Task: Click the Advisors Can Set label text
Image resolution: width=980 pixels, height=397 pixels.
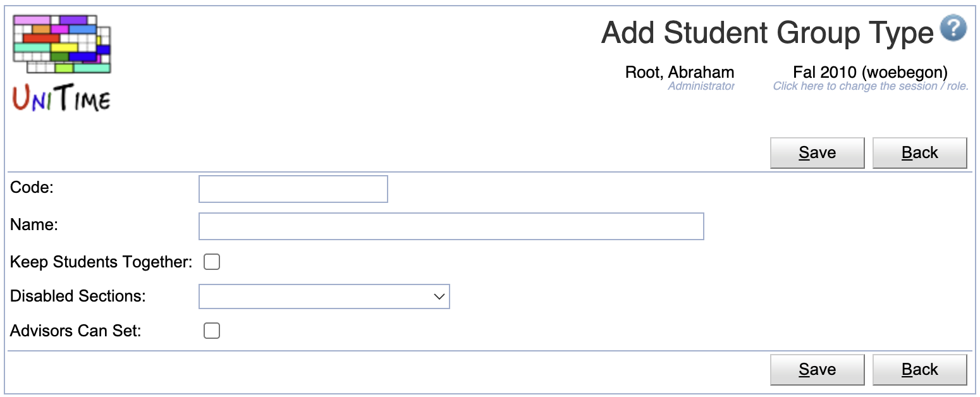Action: click(x=76, y=331)
